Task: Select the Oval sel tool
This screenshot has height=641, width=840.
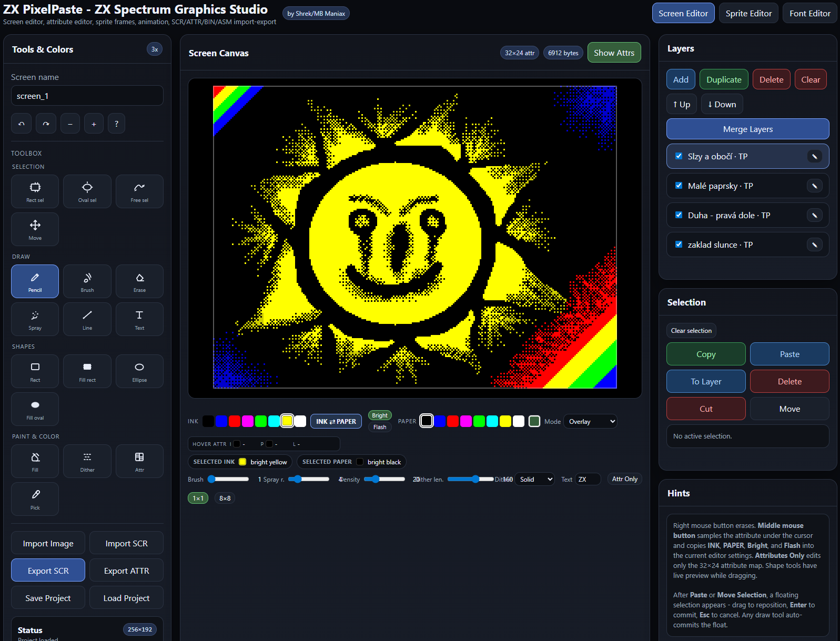Action: click(87, 191)
